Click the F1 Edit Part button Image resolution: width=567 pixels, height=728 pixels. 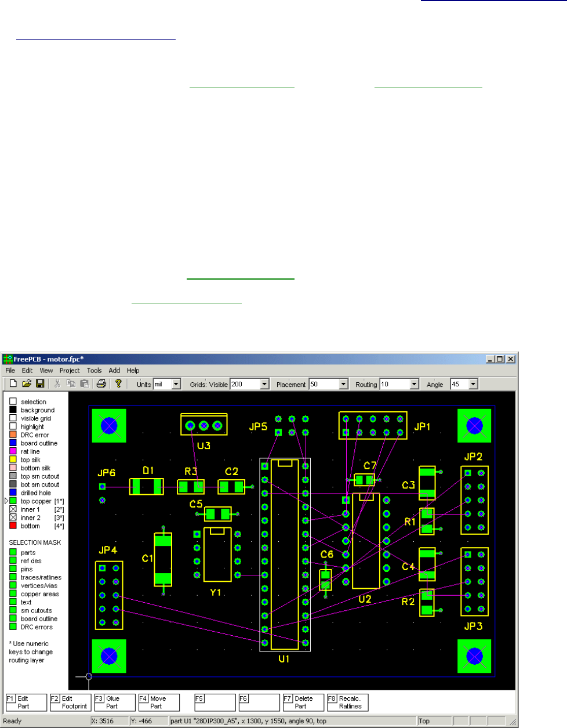tap(26, 702)
